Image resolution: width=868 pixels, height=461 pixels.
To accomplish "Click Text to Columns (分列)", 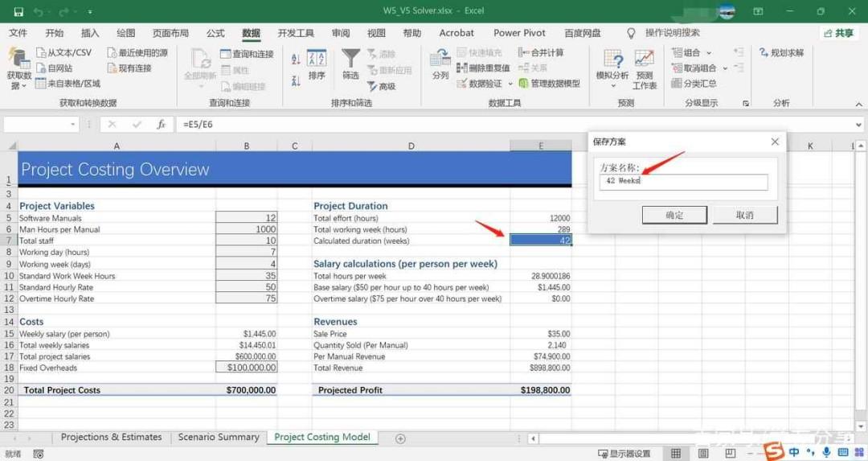I will tap(440, 64).
